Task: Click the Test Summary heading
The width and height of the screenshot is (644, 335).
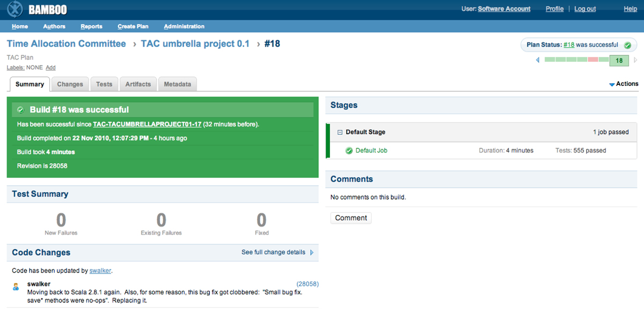Action: [x=40, y=194]
